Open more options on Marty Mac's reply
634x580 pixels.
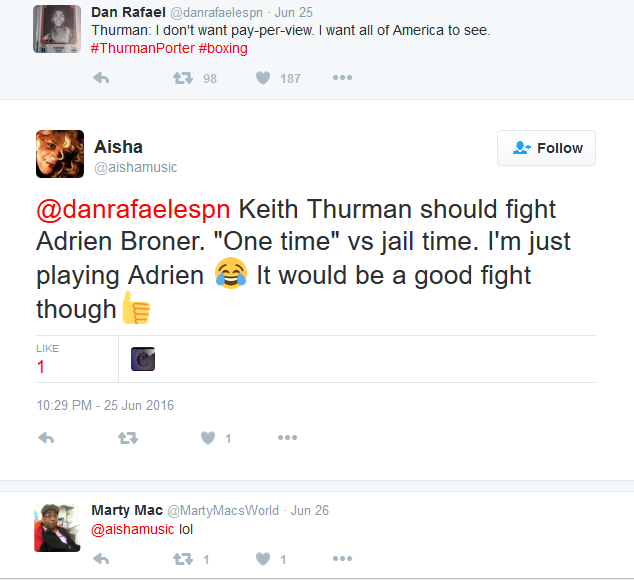(x=342, y=559)
